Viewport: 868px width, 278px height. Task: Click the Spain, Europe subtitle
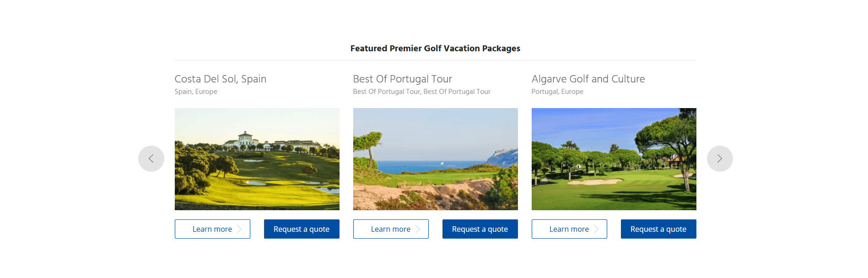196,92
